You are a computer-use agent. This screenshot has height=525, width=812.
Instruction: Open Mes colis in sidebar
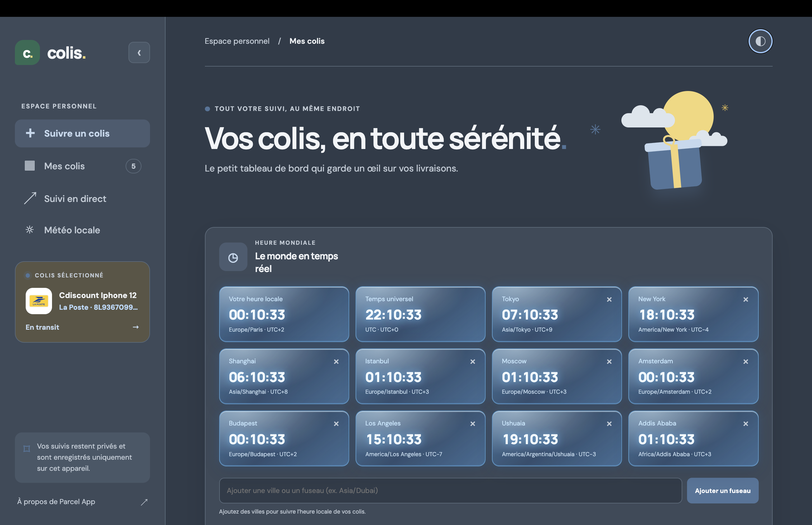click(x=82, y=166)
